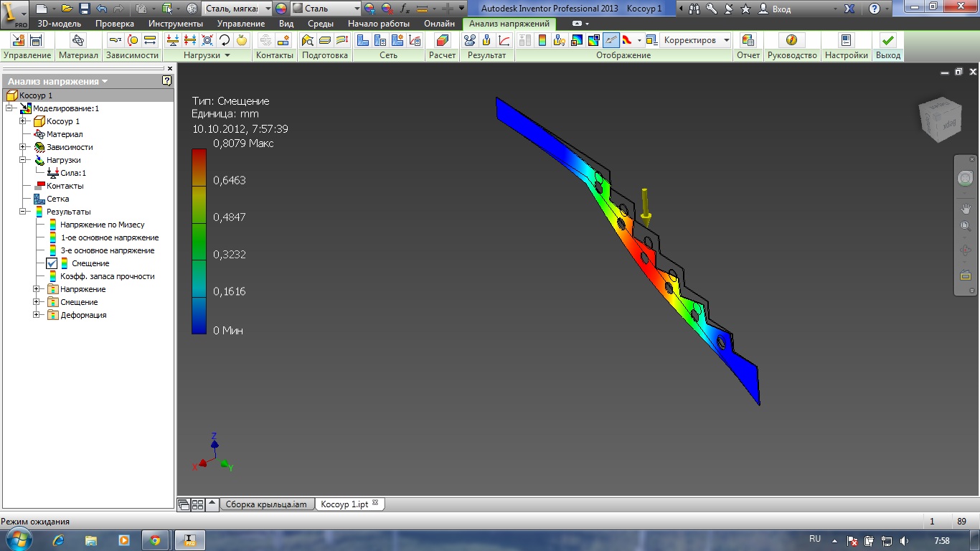The image size is (980, 551).
Task: Expand the Деформация folder node
Action: (37, 315)
